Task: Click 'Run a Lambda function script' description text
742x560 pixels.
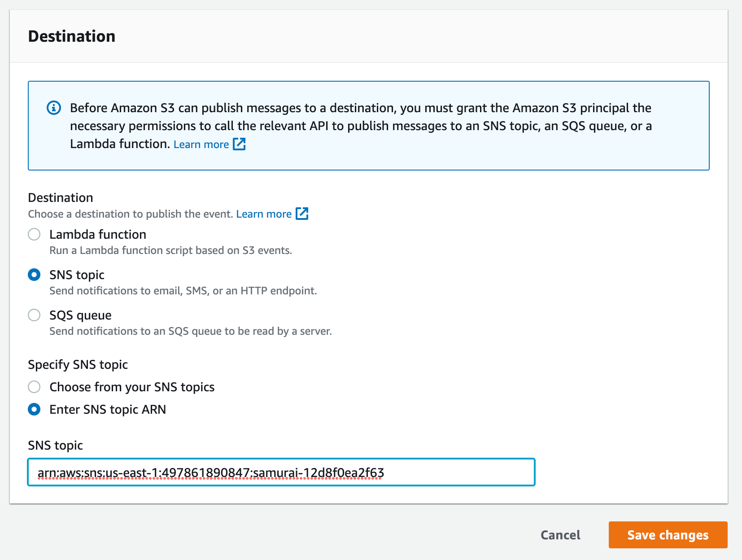Action: (x=171, y=250)
